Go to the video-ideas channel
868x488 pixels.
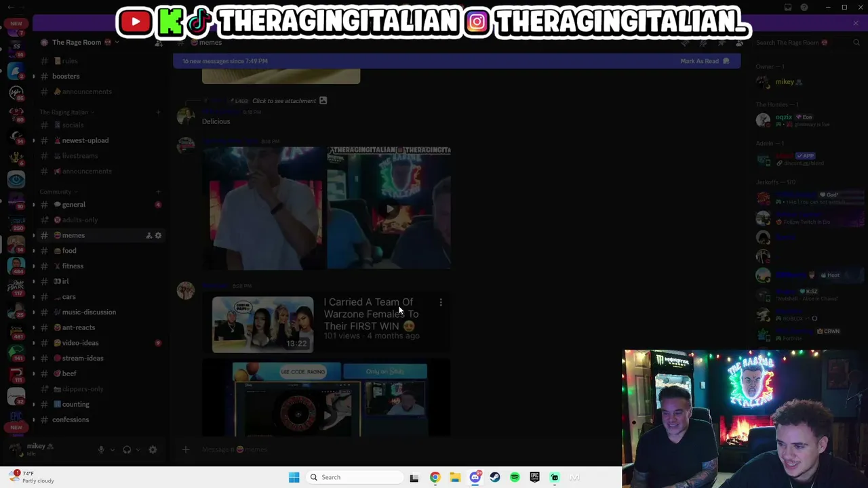[x=100, y=343]
